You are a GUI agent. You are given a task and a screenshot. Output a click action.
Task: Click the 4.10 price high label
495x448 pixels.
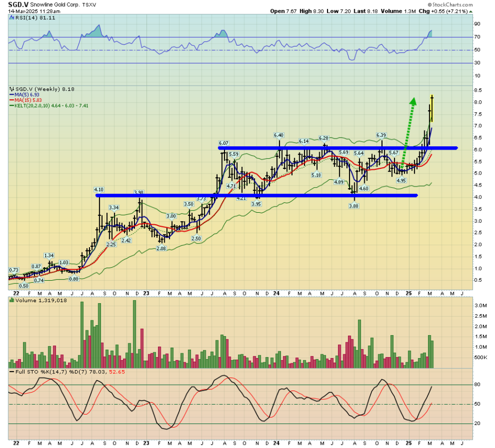click(x=99, y=190)
